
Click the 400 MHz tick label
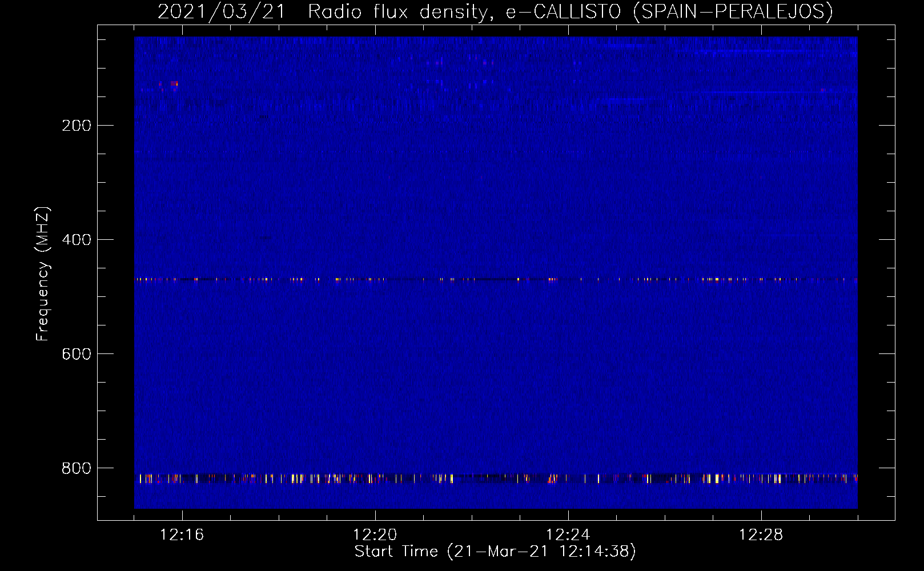tap(77, 240)
